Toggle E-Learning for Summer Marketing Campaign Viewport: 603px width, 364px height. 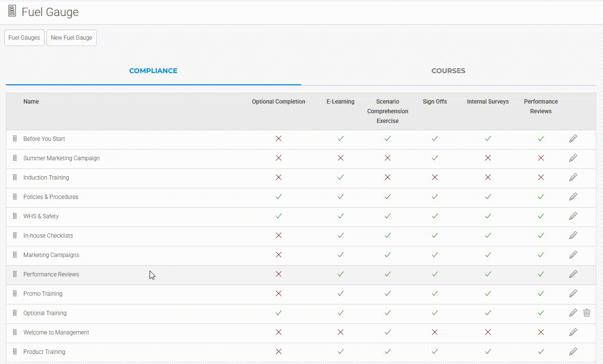click(x=340, y=158)
